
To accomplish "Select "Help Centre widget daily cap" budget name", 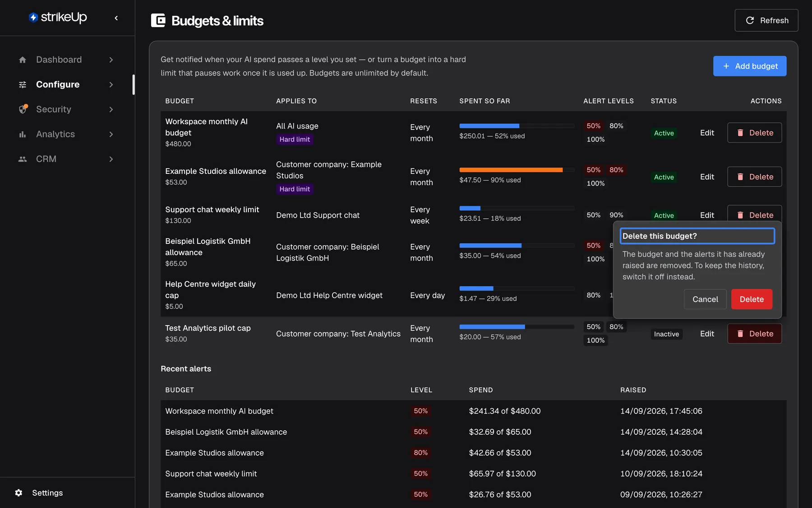I will (210, 289).
